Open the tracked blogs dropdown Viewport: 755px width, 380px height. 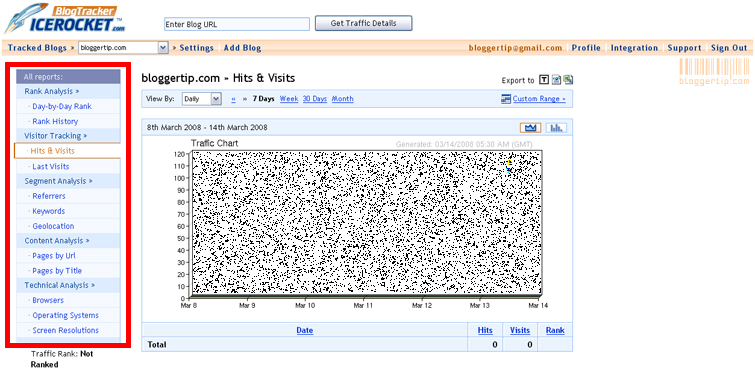click(x=123, y=48)
